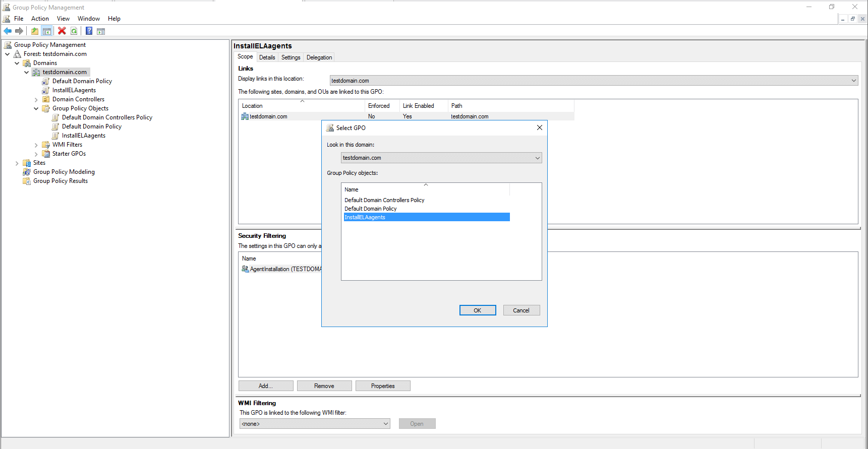Click the Remove button under Security Filtering
Image resolution: width=868 pixels, height=449 pixels.
pos(324,386)
